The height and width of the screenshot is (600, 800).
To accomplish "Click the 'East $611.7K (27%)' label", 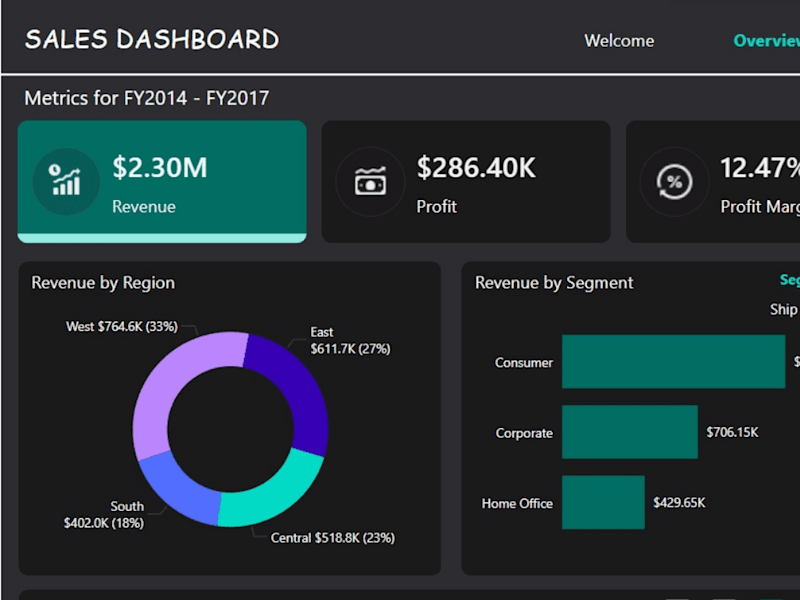I will (x=350, y=340).
